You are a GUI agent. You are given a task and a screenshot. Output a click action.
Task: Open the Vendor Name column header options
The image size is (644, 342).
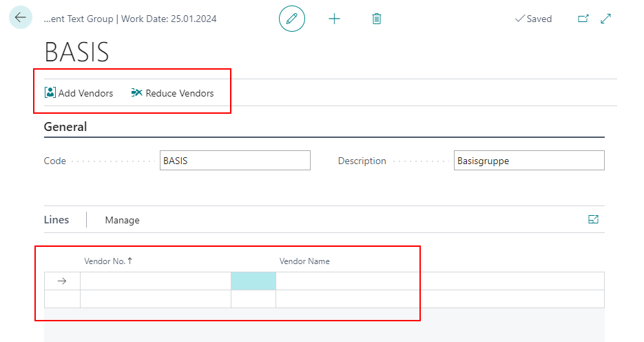(x=304, y=261)
